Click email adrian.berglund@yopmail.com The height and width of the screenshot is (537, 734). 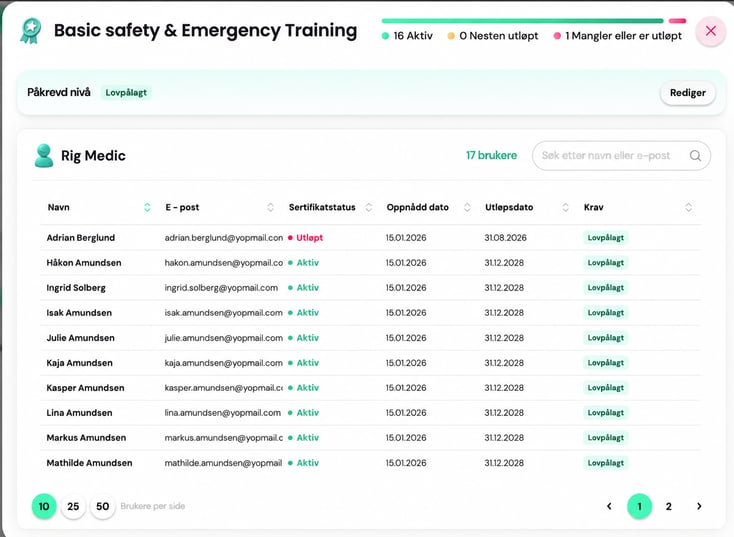pos(224,237)
